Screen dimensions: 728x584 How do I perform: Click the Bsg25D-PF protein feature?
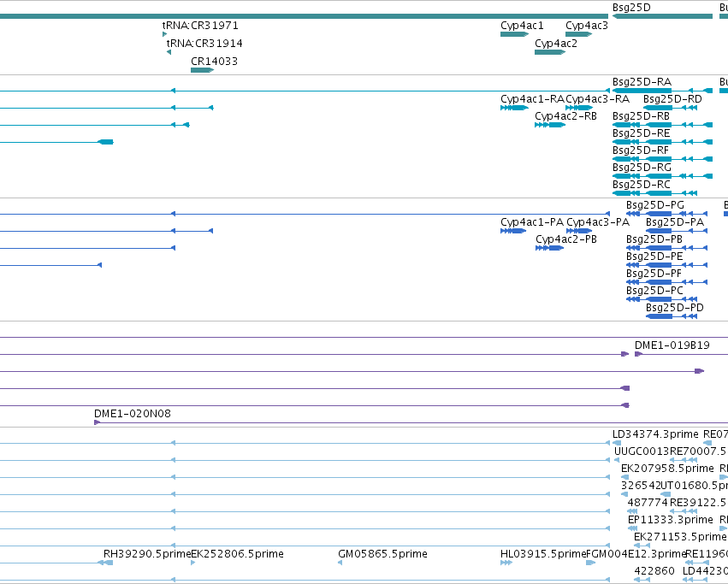pos(666,282)
